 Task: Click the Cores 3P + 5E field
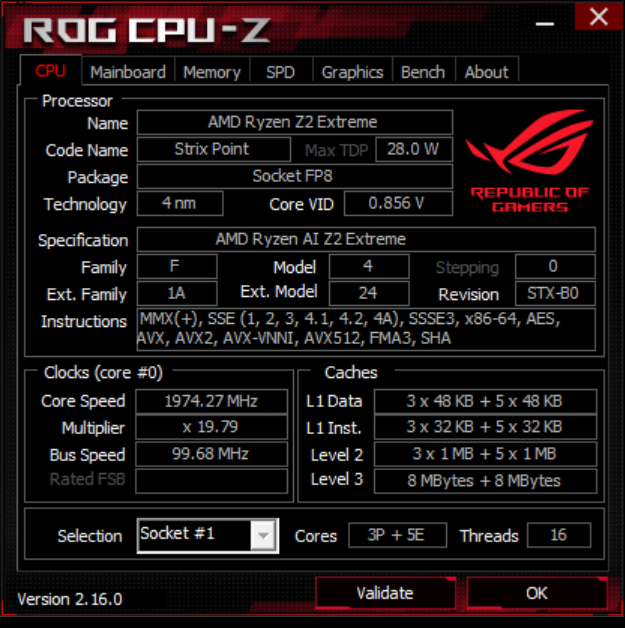[398, 535]
